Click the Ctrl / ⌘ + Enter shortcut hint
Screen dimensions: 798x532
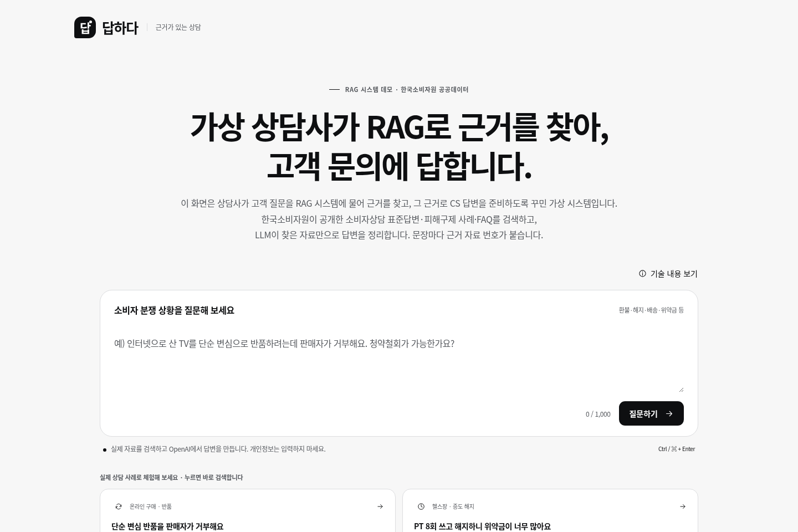677,449
